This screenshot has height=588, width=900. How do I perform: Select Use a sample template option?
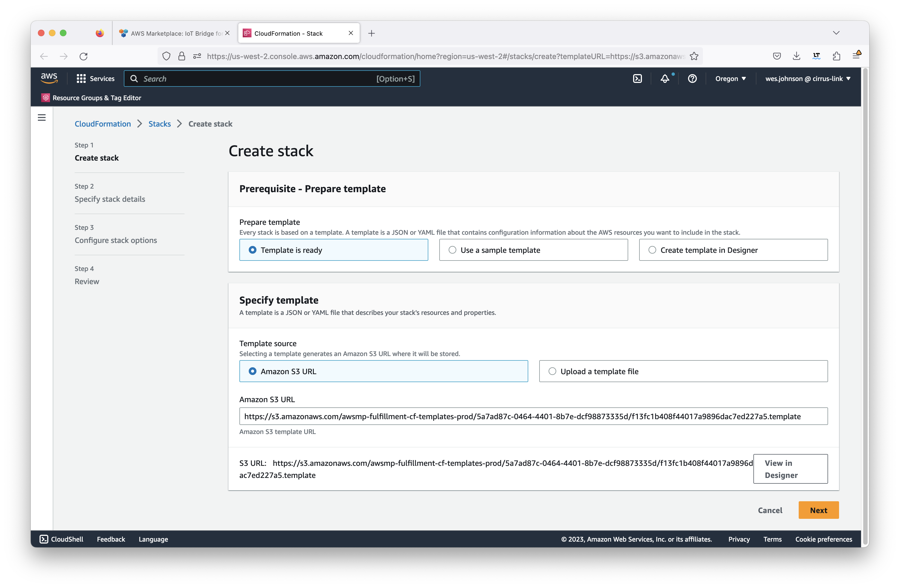(533, 250)
